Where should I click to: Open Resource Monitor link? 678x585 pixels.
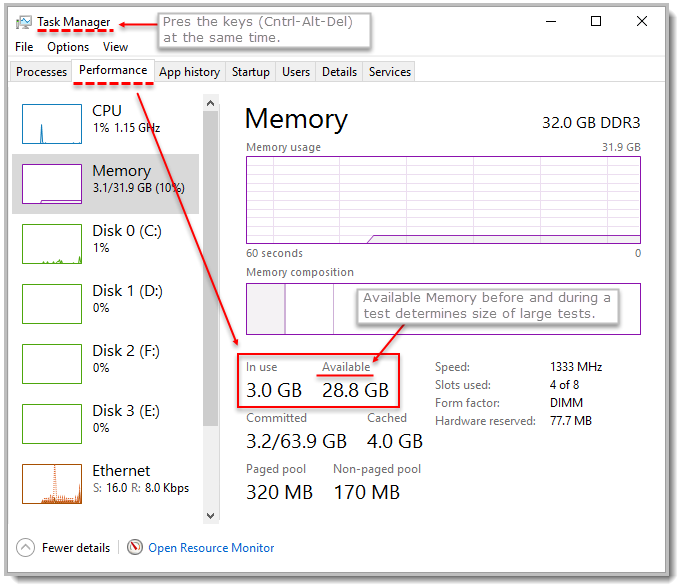(x=211, y=548)
